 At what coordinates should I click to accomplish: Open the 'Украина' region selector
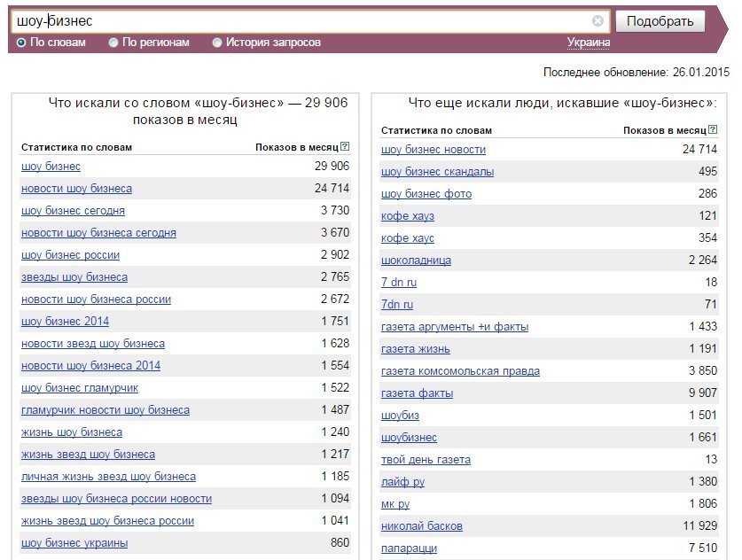pyautogui.click(x=589, y=43)
